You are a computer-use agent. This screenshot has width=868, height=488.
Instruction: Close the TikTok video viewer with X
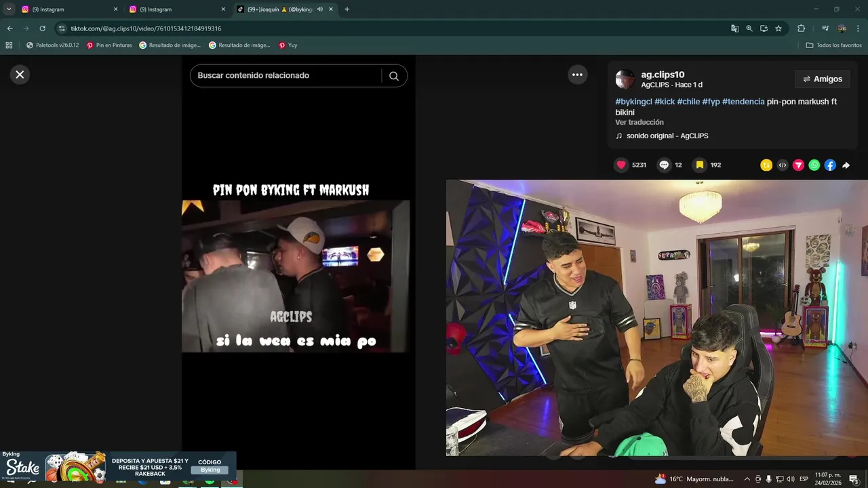point(20,75)
